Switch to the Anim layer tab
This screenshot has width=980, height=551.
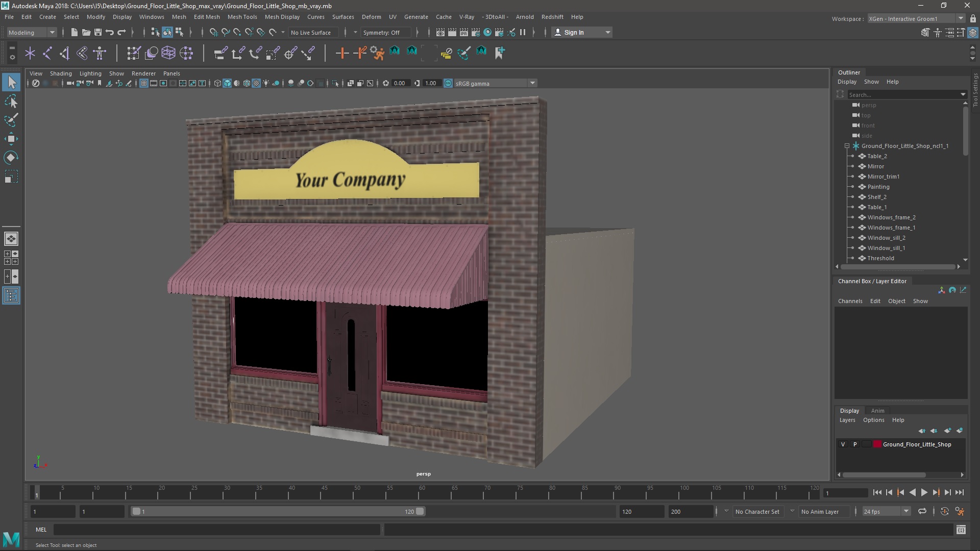(x=877, y=411)
